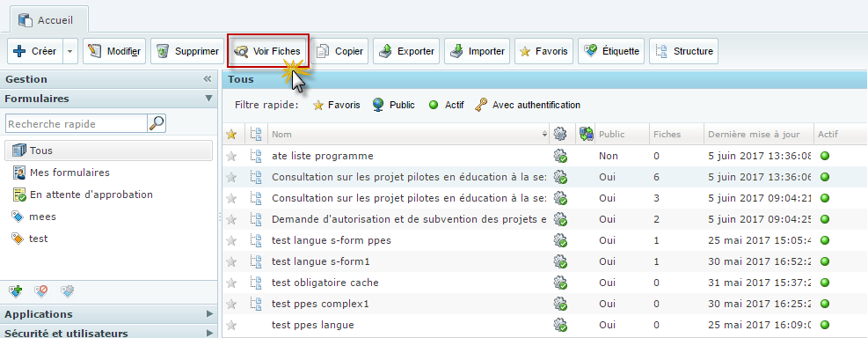Click the edit label icon in sidebar footer
868x338 pixels.
[67, 290]
